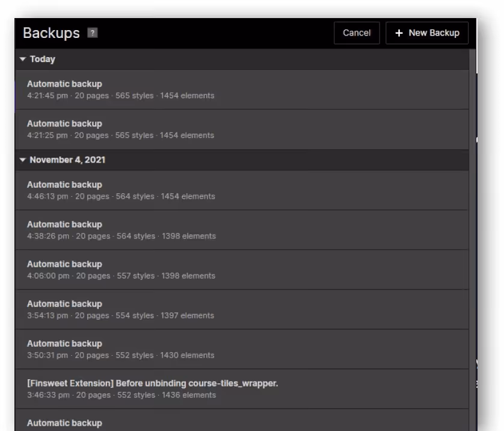This screenshot has height=431, width=504.
Task: Select the 4:46:13 pm automatic backup
Action: point(242,190)
